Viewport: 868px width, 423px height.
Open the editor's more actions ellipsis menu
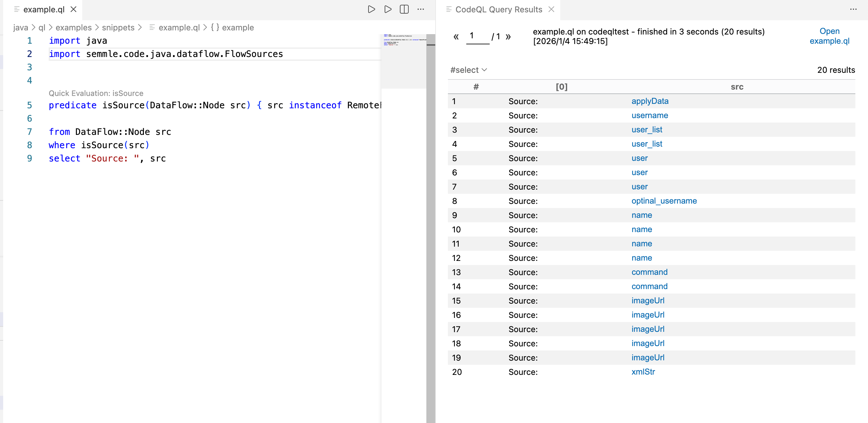tap(420, 9)
